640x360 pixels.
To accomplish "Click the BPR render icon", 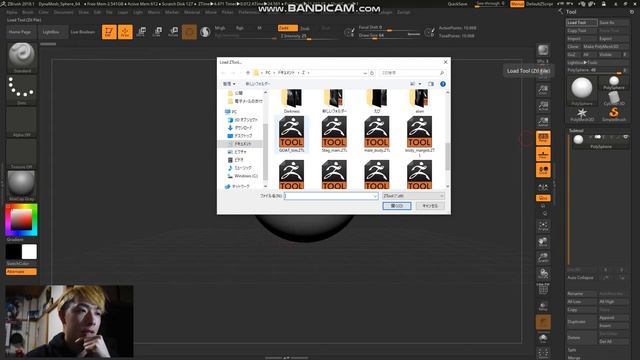I will [543, 50].
